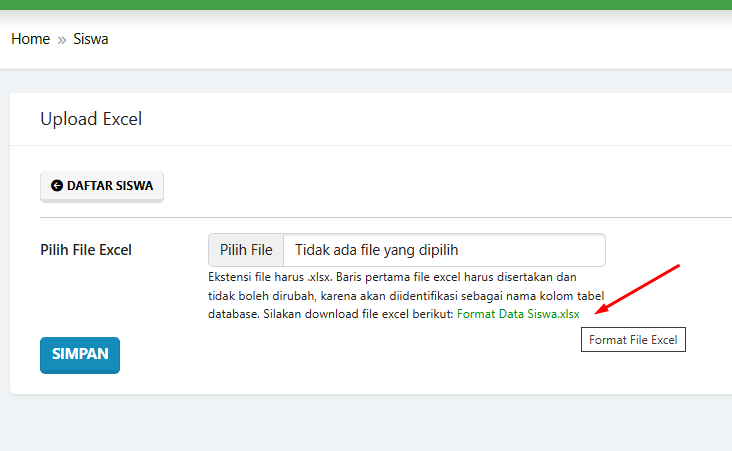Open the Daftar Siswa list button
This screenshot has height=451, width=732.
[102, 186]
